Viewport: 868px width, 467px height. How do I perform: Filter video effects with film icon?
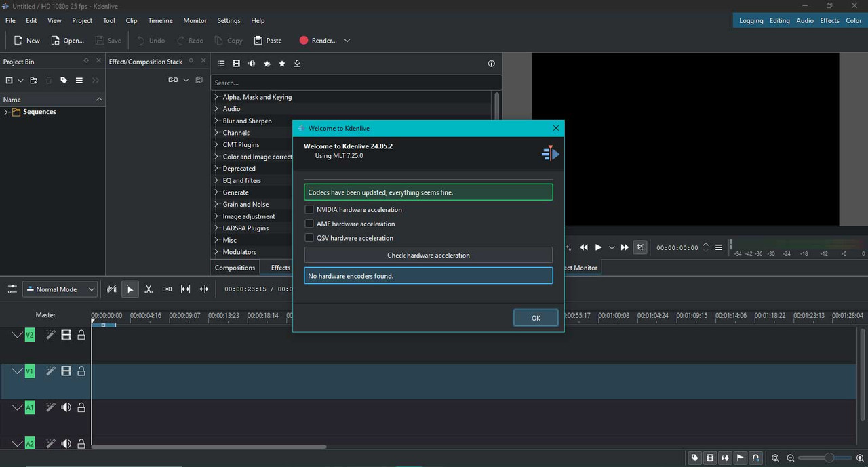tap(237, 64)
